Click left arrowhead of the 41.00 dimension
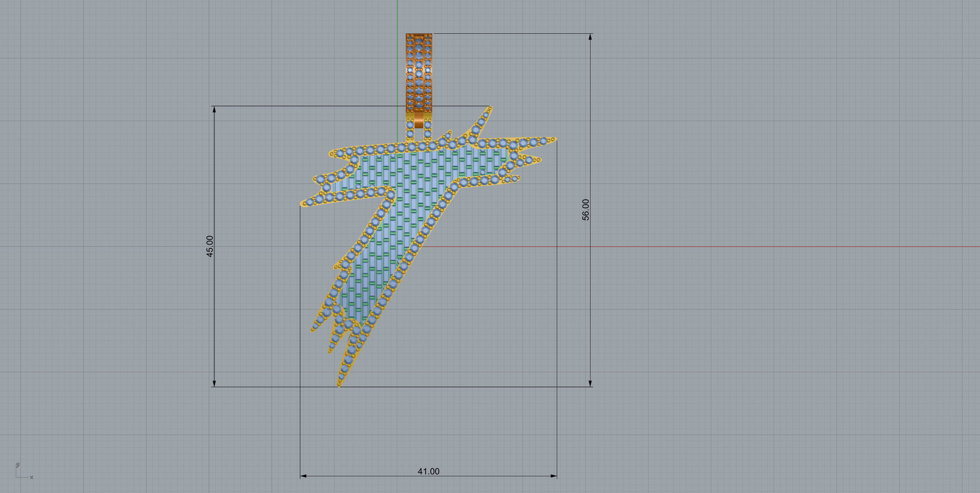Image resolution: width=980 pixels, height=493 pixels. pyautogui.click(x=303, y=476)
